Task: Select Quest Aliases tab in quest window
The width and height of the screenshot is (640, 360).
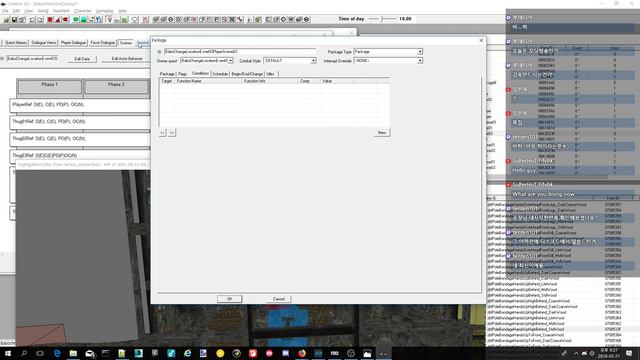Action: (x=16, y=43)
